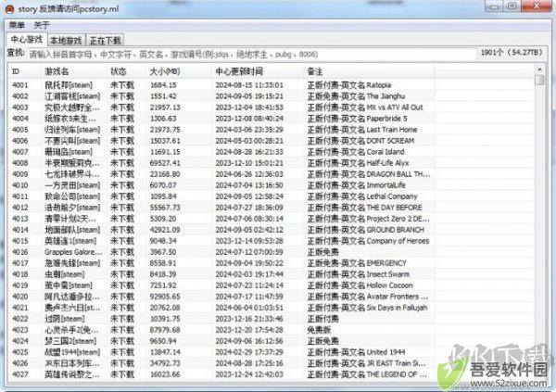Select row with size 5309.20
Screen dimensions: 556x392
[x=163, y=219]
